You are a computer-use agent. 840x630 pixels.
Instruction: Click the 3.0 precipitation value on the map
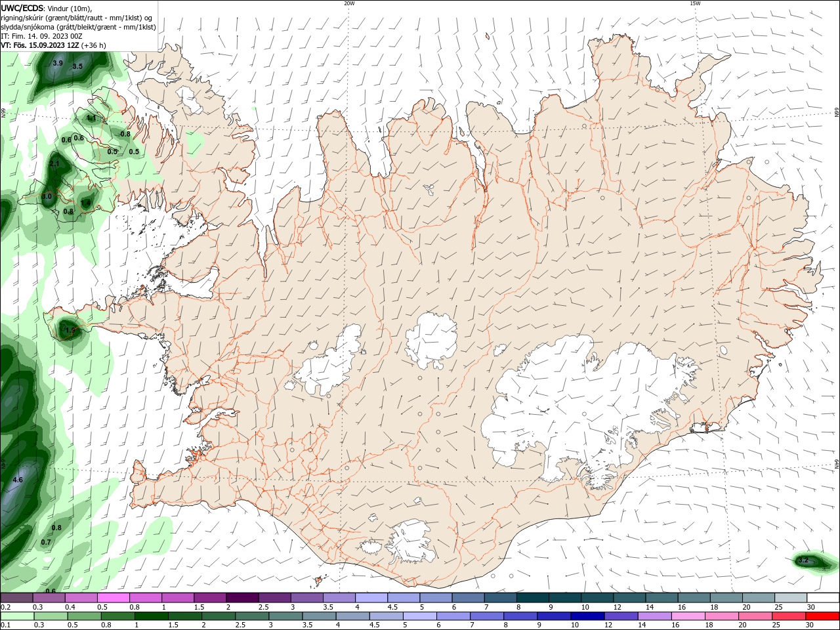[x=47, y=196]
